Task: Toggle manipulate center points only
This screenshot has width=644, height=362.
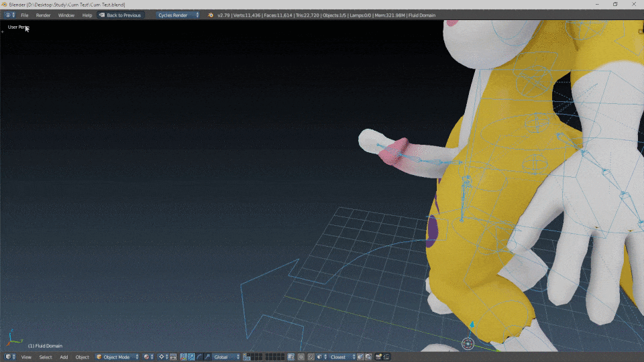Action: [x=173, y=357]
